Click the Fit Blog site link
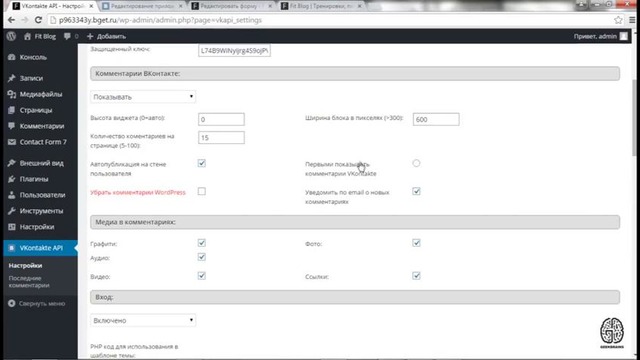Viewport: 640px width, 360px height. [x=45, y=36]
